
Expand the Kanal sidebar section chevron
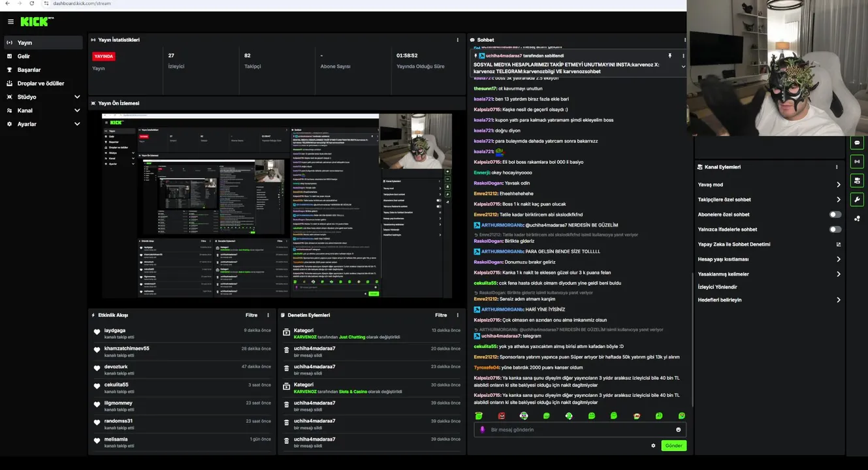point(77,110)
